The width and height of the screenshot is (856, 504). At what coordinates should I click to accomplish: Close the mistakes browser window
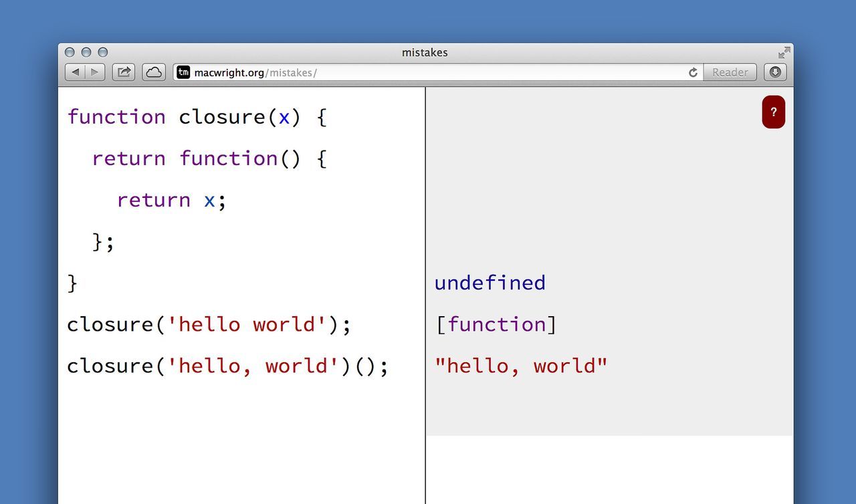coord(70,52)
